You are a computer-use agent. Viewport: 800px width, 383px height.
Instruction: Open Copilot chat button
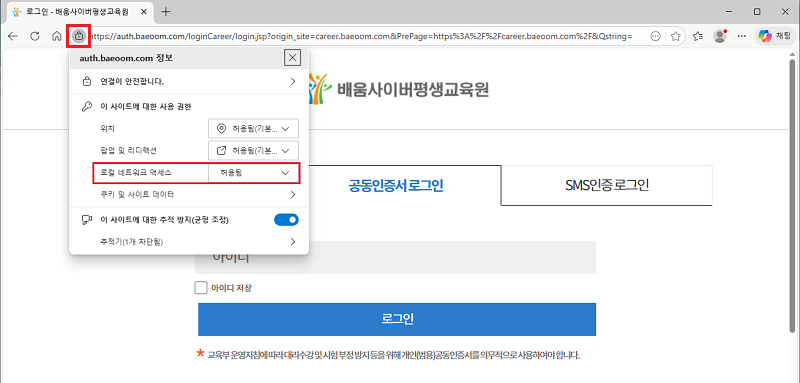tap(774, 36)
